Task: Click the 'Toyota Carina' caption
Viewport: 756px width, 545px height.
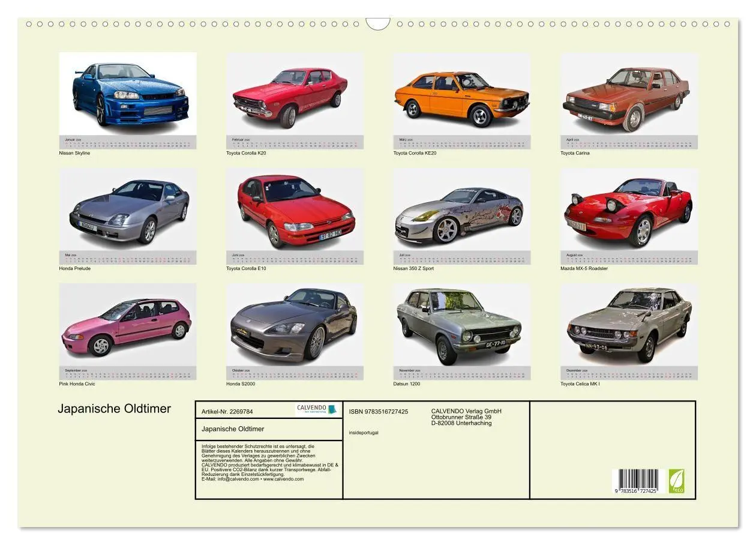Action: [x=575, y=153]
